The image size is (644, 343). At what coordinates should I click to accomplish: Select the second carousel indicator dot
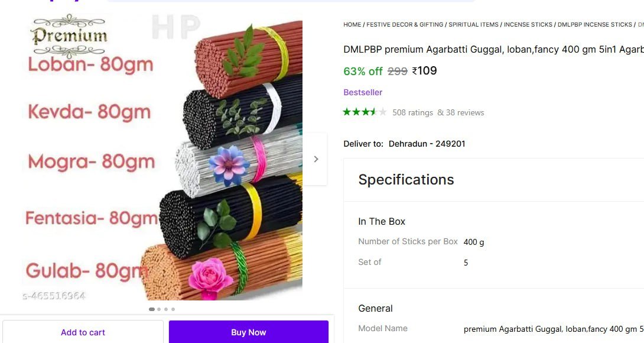pos(159,309)
